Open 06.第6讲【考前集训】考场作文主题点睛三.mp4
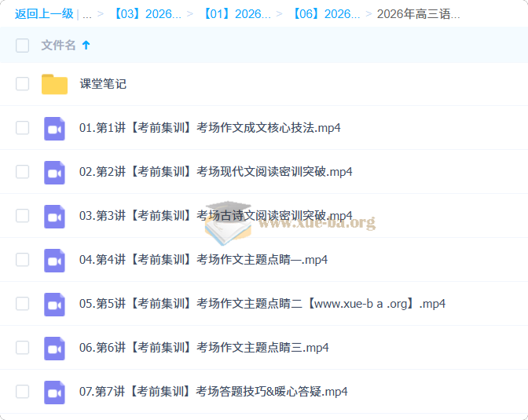Viewport: 528px width, 420px height. point(204,348)
